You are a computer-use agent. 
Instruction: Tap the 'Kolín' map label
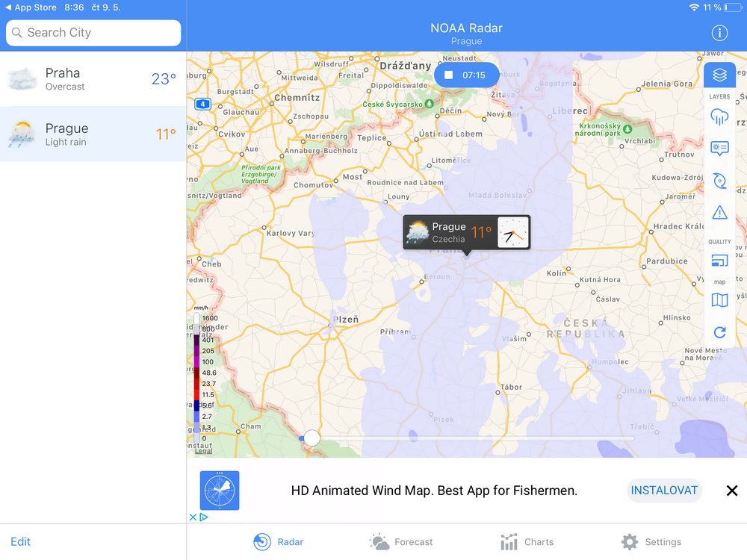pyautogui.click(x=557, y=273)
